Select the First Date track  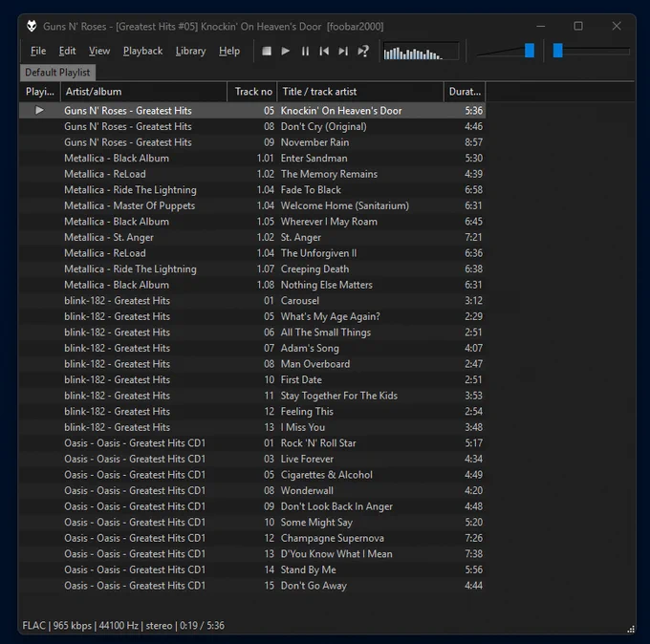tap(252, 379)
